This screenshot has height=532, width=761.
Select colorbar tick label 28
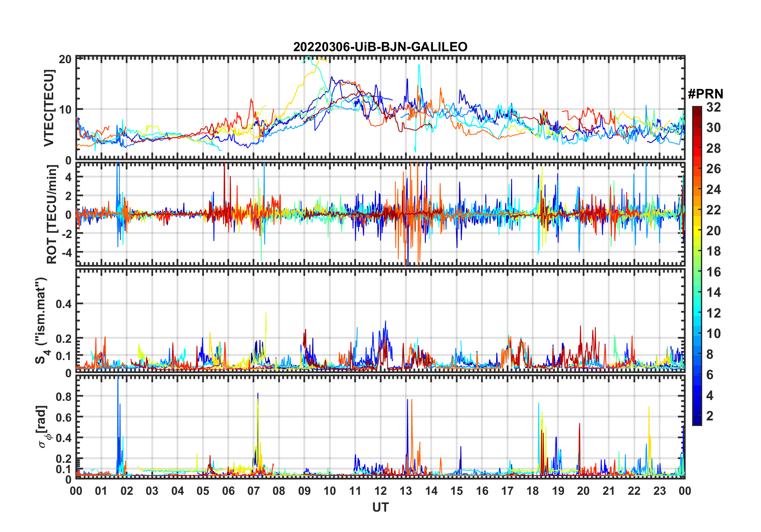click(x=713, y=148)
